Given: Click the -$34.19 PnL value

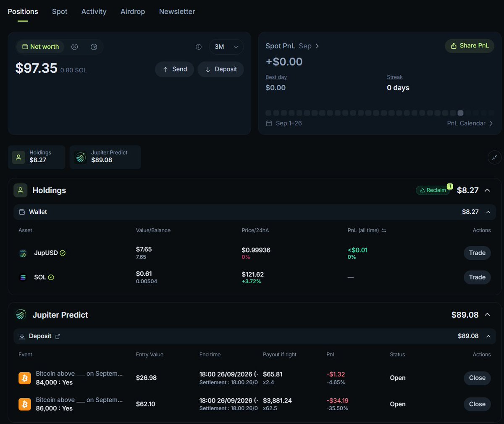Looking at the screenshot, I should (337, 400).
